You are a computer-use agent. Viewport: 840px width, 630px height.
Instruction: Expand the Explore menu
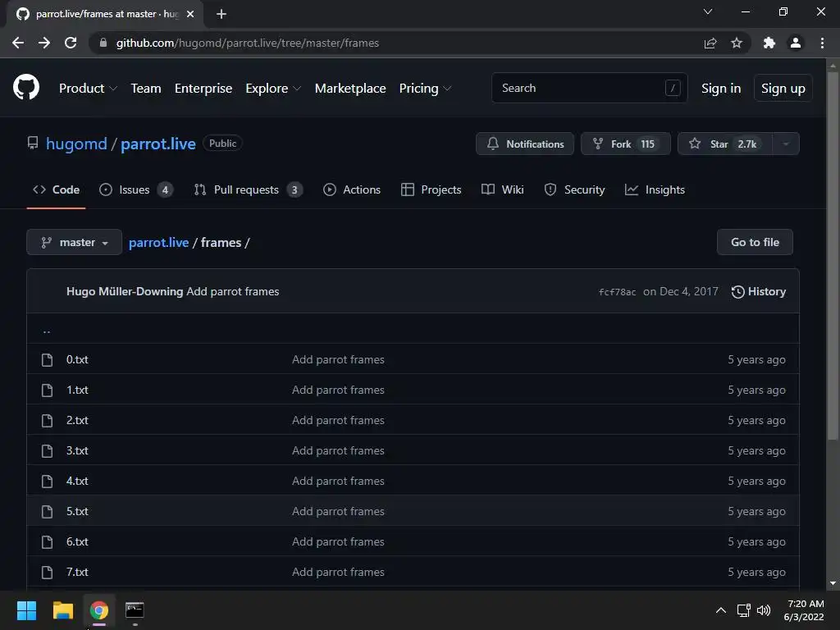(273, 89)
